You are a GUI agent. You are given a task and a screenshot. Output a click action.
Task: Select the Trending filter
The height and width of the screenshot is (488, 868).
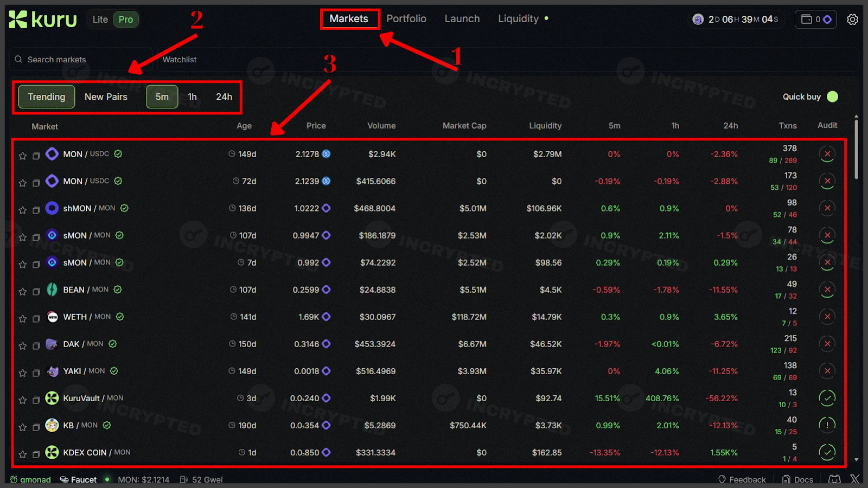click(47, 97)
